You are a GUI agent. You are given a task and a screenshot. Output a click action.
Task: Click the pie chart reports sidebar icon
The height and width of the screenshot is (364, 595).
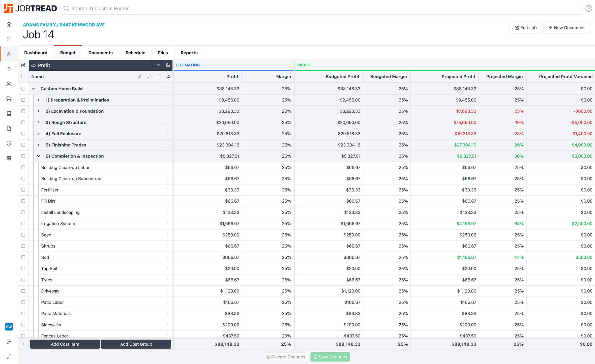pos(9,143)
